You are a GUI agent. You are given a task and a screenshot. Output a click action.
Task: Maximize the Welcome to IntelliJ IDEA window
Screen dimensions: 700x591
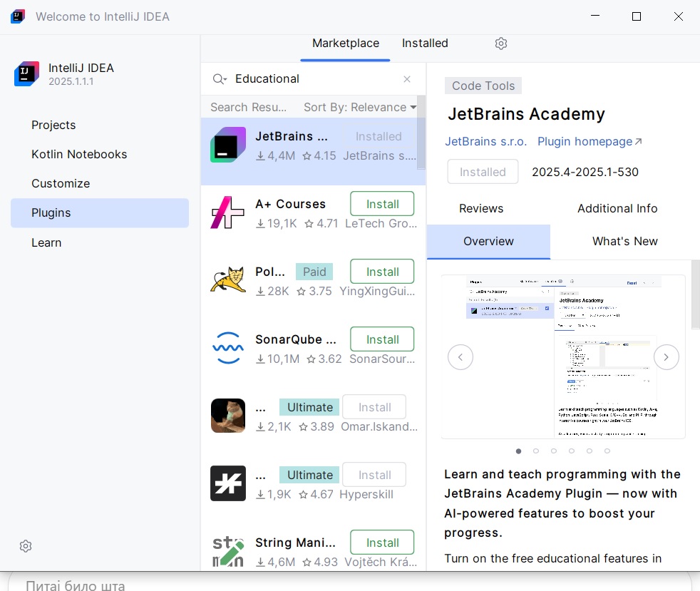pyautogui.click(x=637, y=16)
